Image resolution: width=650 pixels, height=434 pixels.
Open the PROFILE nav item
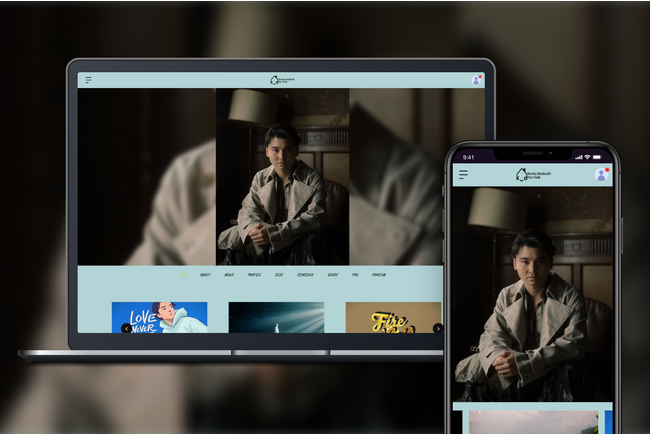254,275
